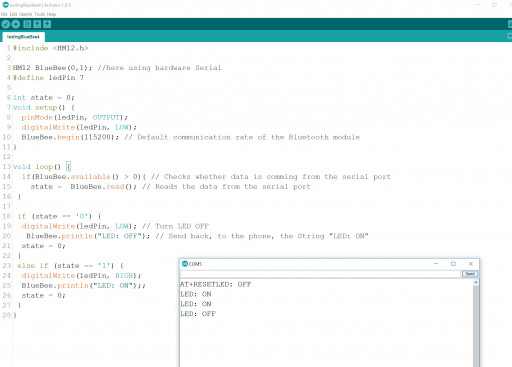Image resolution: width=512 pixels, height=367 pixels.
Task: Click the Open sketch up-arrow icon
Action: [x=37, y=24]
